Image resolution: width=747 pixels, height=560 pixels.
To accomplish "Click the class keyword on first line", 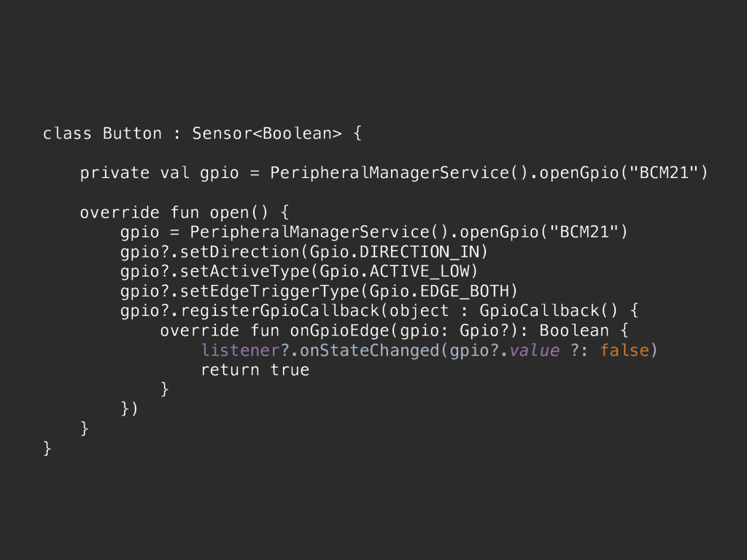I will (66, 133).
